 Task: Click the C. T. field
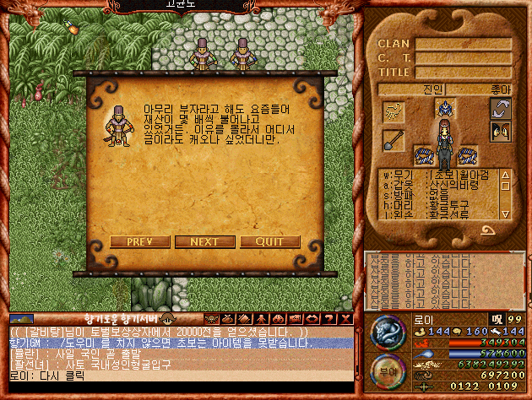pyautogui.click(x=464, y=58)
